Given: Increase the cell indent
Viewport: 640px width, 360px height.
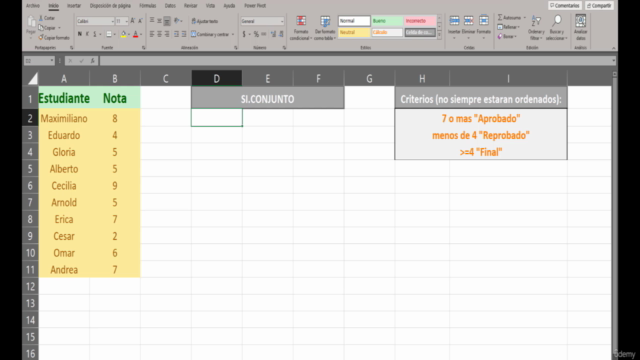Looking at the screenshot, I should click(184, 34).
